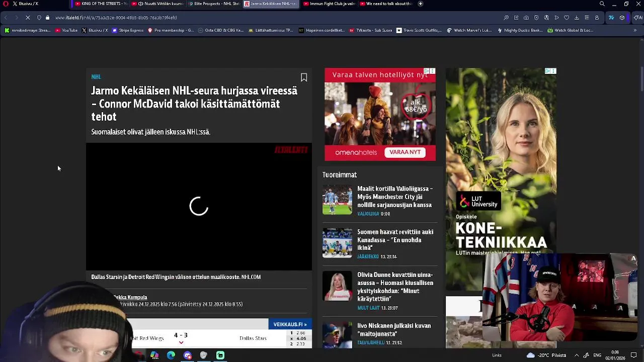Screen dimensions: 644x362
Task: Expand the odds chevron under 4 - 3
Action: pyautogui.click(x=181, y=343)
